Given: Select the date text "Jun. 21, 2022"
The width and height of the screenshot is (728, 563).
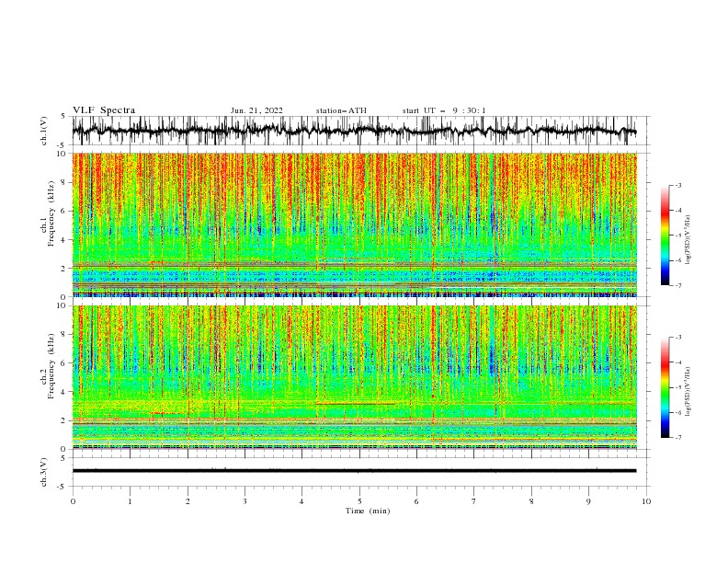Looking at the screenshot, I should click(256, 110).
